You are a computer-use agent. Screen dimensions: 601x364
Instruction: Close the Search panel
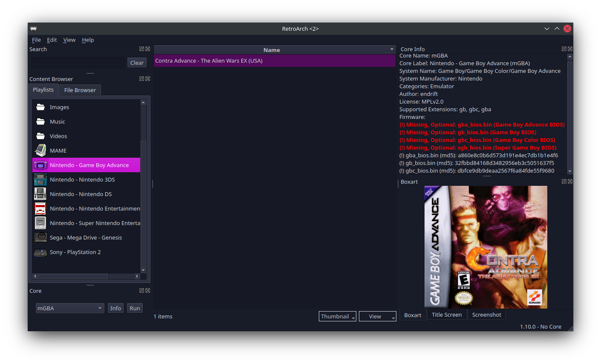147,49
